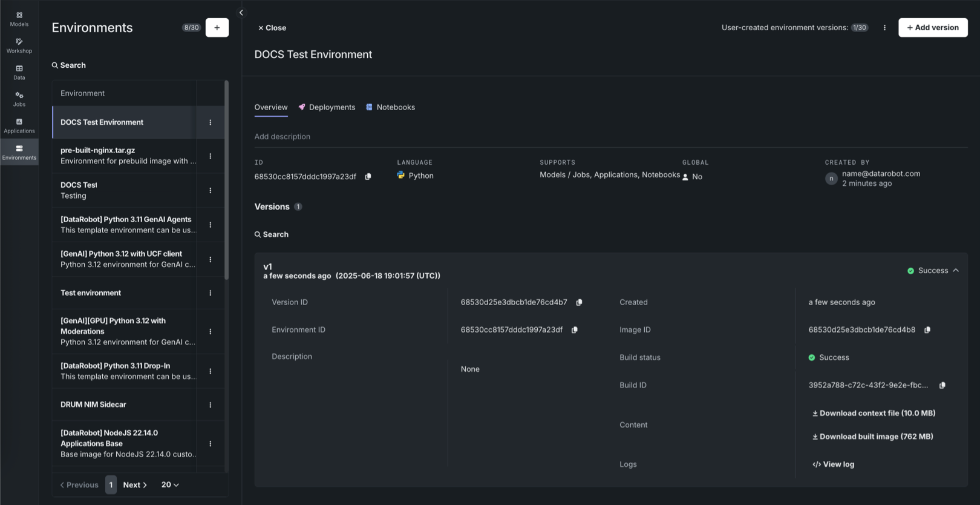The width and height of the screenshot is (980, 505).
Task: Open the page size 20 dropdown
Action: [x=170, y=485]
